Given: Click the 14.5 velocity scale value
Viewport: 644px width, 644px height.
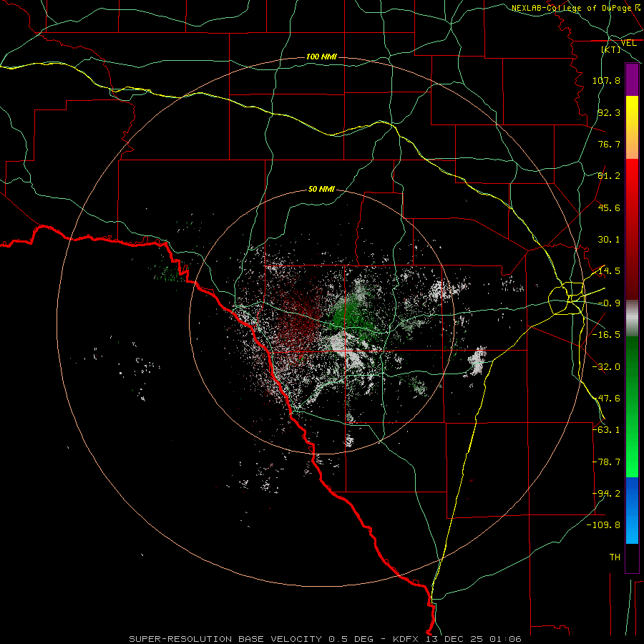Looking at the screenshot, I should pos(609,271).
